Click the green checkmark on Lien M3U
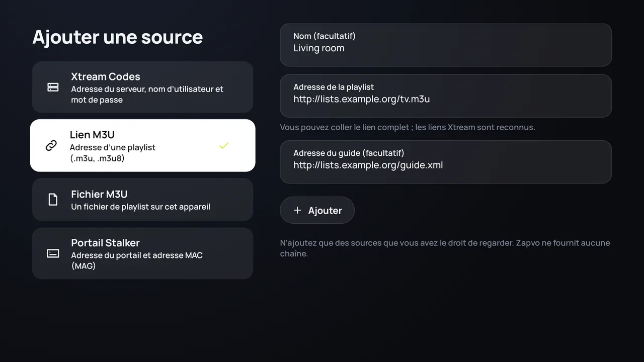 pyautogui.click(x=224, y=146)
